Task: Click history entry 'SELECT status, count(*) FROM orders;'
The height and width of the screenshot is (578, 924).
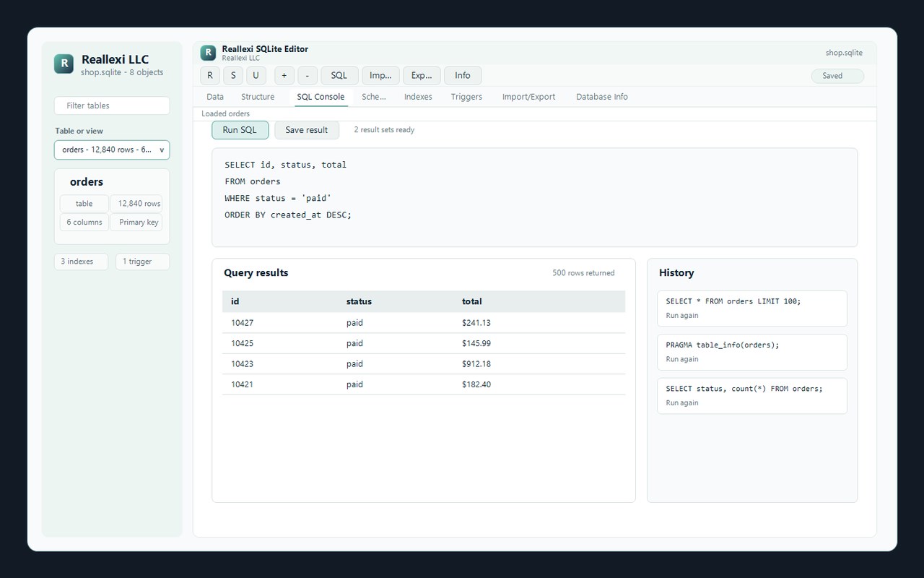Action: coord(752,396)
